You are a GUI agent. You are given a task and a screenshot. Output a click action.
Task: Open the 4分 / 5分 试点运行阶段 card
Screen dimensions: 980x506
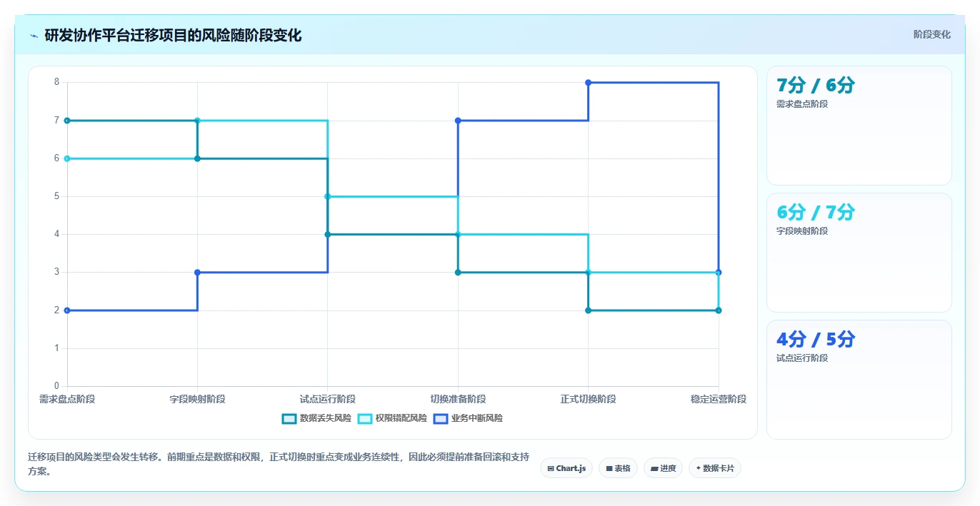[859, 380]
